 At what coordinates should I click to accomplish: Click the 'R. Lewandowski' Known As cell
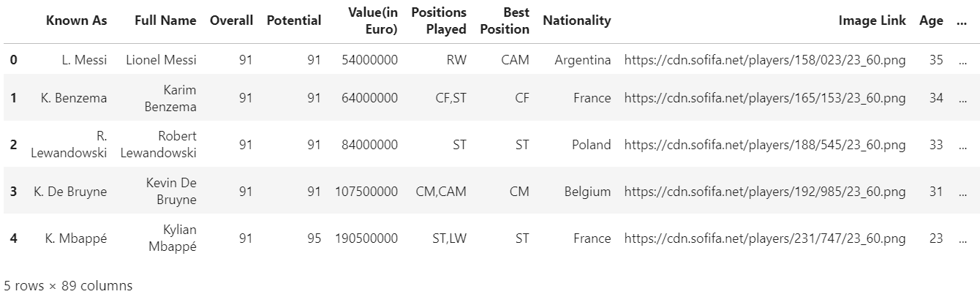click(x=69, y=145)
